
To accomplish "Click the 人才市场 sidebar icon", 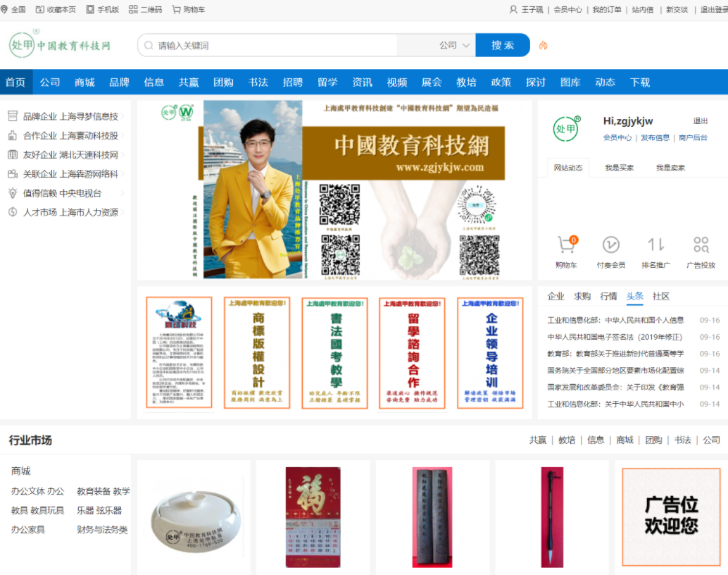I will click(13, 212).
